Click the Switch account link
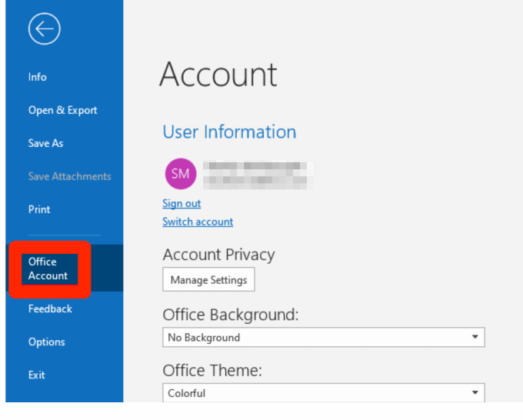 coord(198,222)
